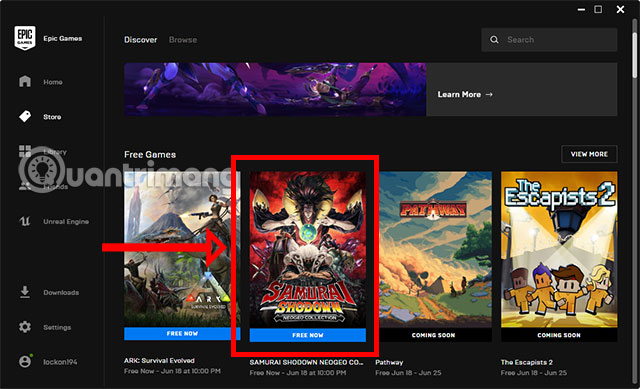Click the Learn More arrow icon
Screen dimensions: 640x389
(x=489, y=94)
